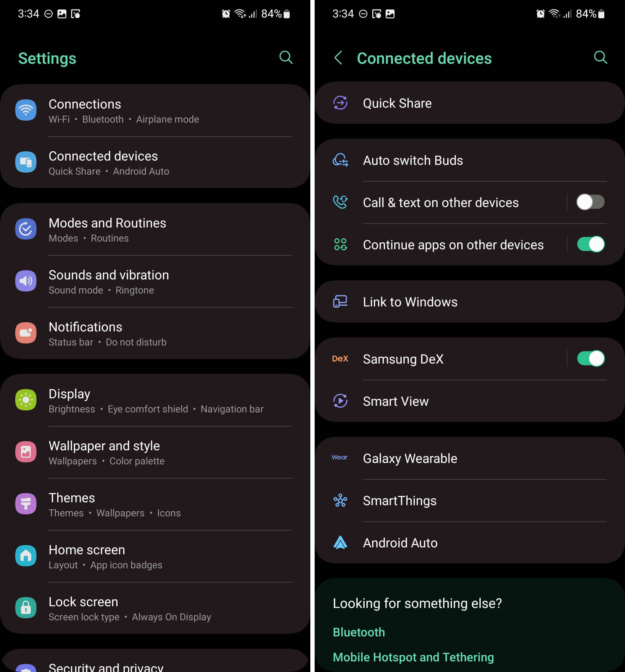The image size is (625, 672).
Task: Tap the search icon in Connected devices header
Action: [x=600, y=57]
